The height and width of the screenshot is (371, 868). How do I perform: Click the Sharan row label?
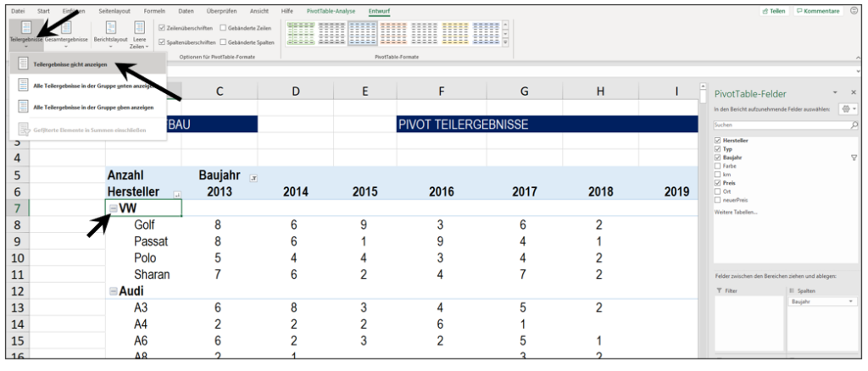click(152, 274)
